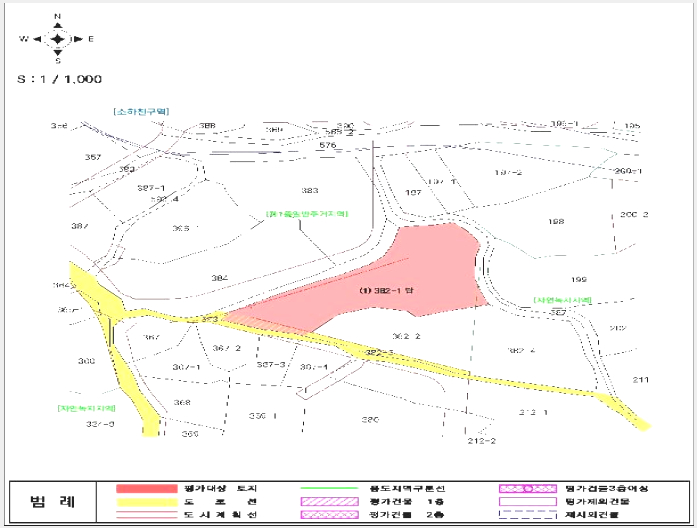Click the 평가제외건물 legend text
Image resolution: width=697 pixels, height=528 pixels.
point(597,502)
